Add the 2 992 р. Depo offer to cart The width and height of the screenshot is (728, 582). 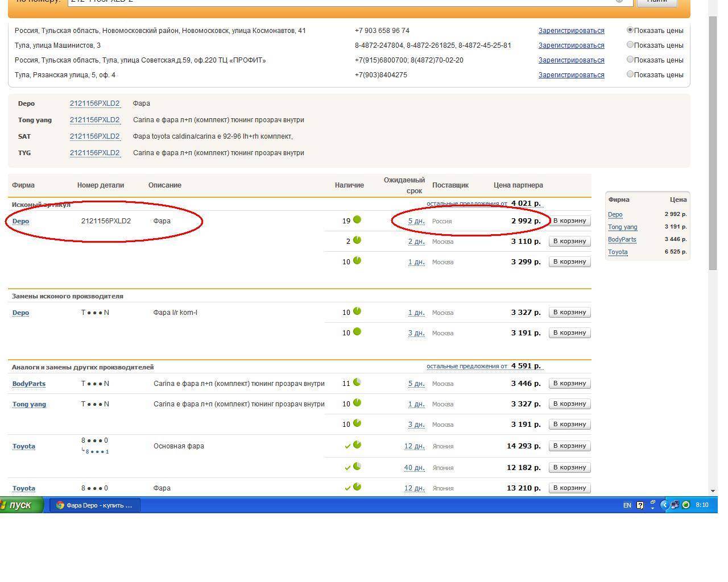coord(569,221)
